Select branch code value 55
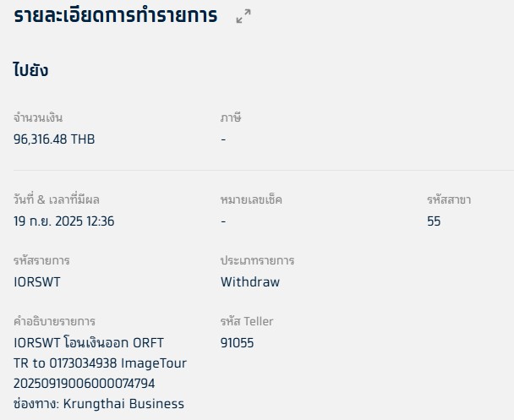Image resolution: width=514 pixels, height=420 pixels. click(x=434, y=221)
